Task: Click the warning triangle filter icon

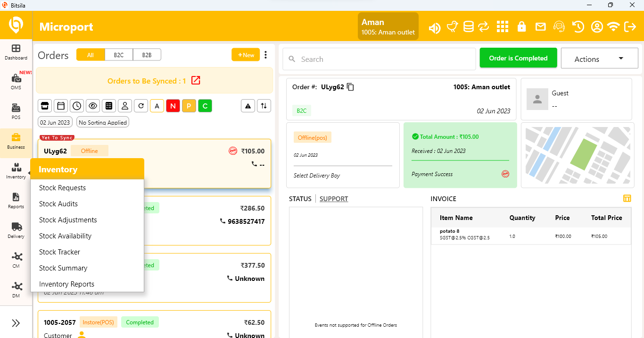Action: pyautogui.click(x=248, y=106)
